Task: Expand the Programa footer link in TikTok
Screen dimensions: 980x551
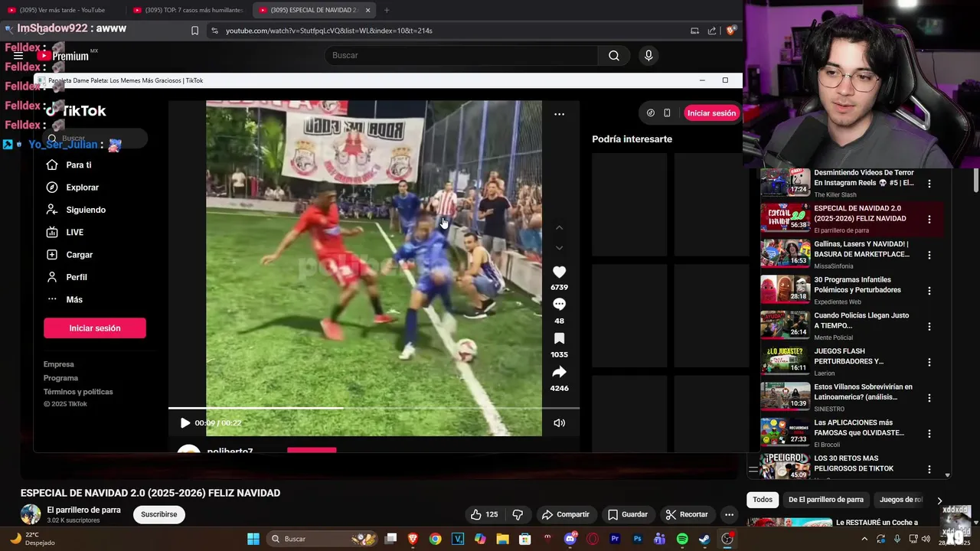Action: pos(60,378)
